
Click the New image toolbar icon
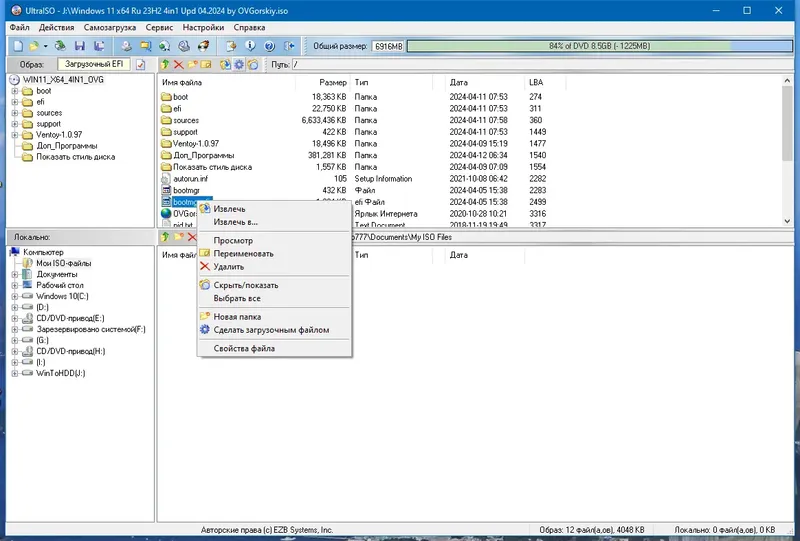tap(18, 46)
